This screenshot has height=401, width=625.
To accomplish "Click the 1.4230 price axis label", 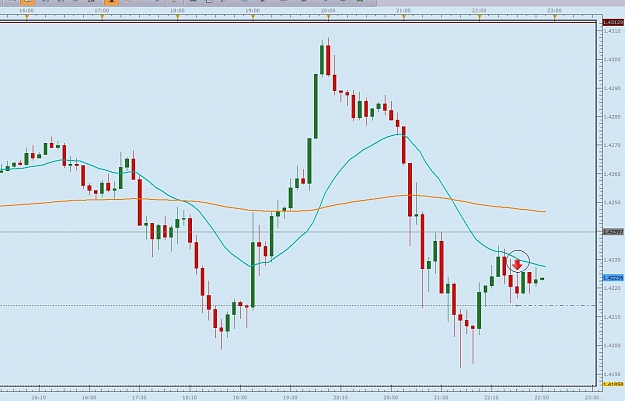I will pyautogui.click(x=612, y=259).
